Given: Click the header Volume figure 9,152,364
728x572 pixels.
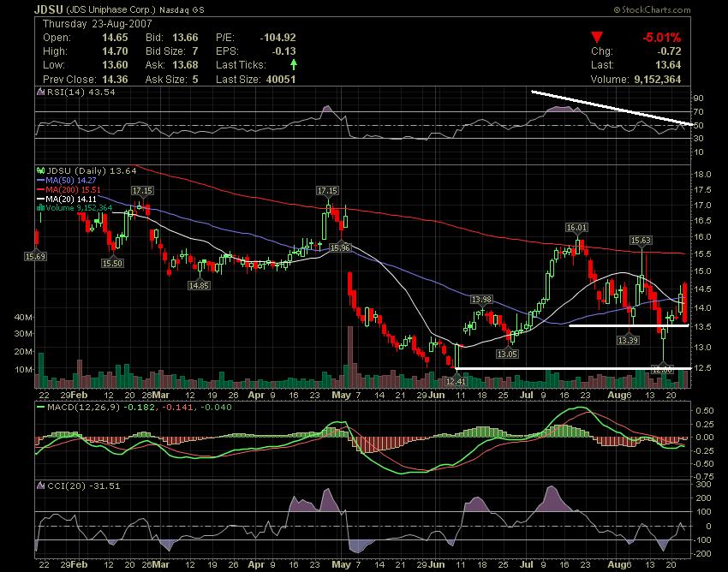Looking at the screenshot, I should click(658, 80).
